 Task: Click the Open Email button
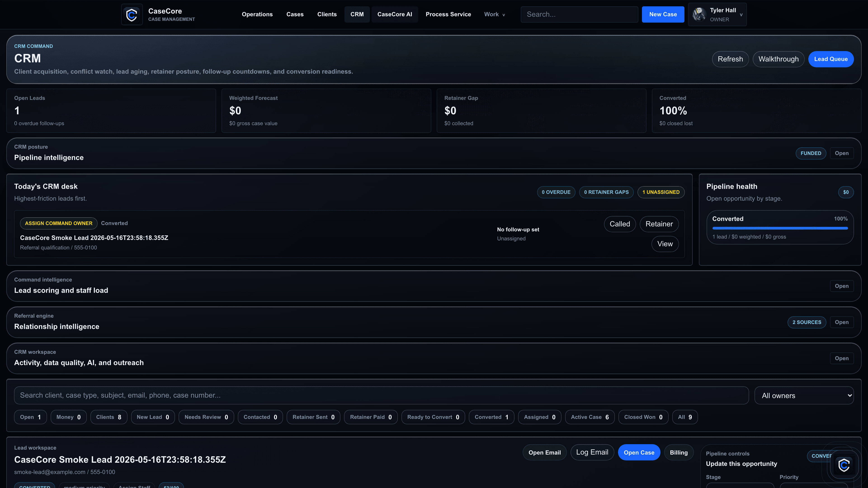click(x=545, y=452)
